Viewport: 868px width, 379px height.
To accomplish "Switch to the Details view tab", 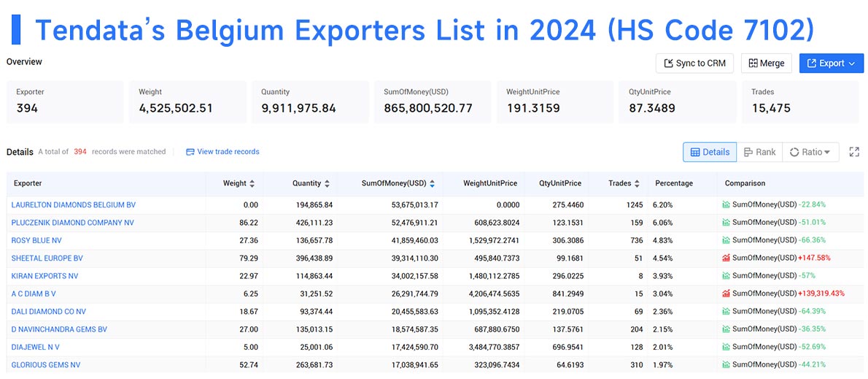I will point(710,152).
